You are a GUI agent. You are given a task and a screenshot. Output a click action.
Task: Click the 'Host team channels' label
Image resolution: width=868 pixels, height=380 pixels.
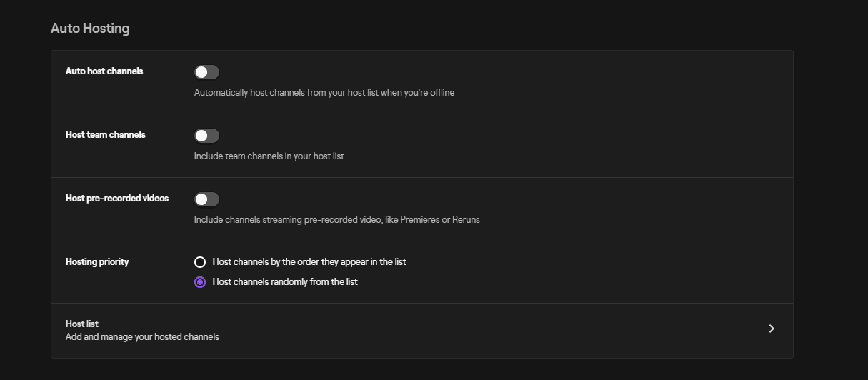[x=106, y=135]
